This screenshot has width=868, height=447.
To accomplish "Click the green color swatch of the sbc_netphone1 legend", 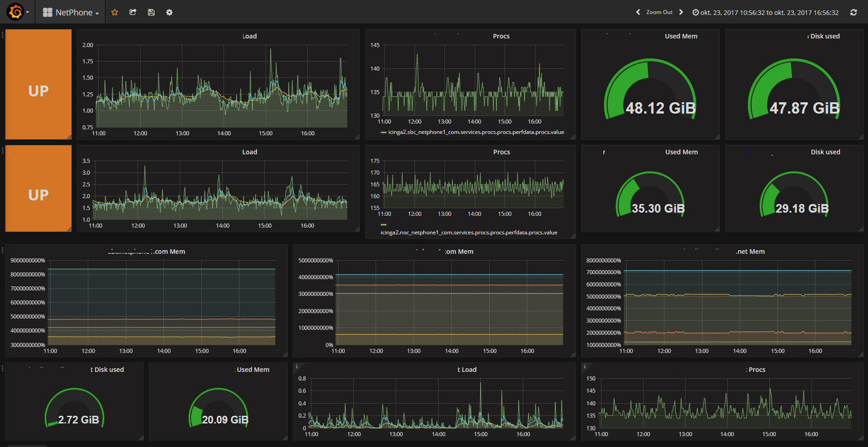I will (x=383, y=133).
